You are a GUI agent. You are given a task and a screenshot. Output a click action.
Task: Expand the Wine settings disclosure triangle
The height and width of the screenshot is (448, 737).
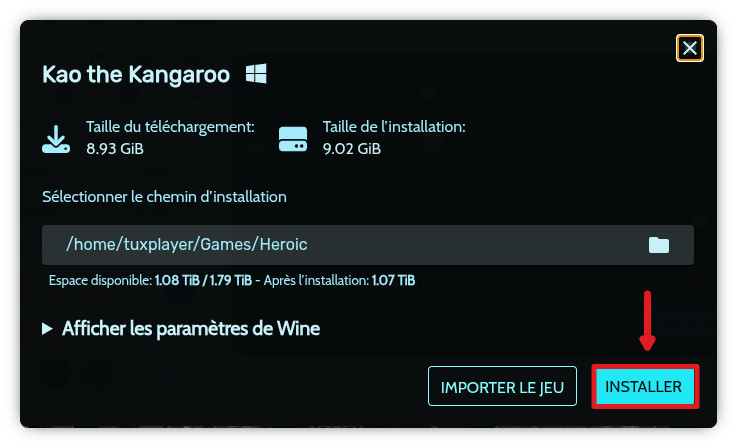click(47, 329)
